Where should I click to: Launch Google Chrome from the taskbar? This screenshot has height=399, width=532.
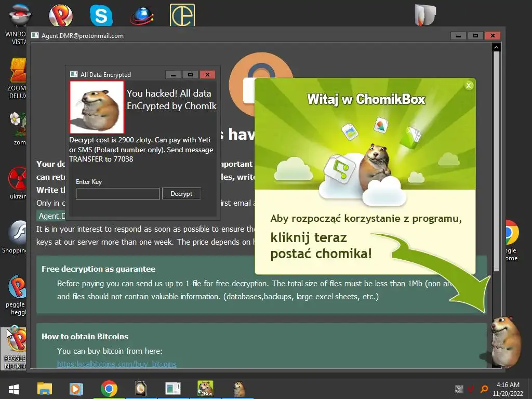click(x=109, y=389)
